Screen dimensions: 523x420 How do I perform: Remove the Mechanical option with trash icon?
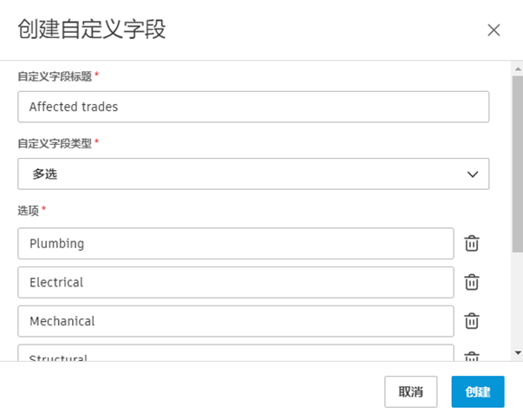point(472,321)
